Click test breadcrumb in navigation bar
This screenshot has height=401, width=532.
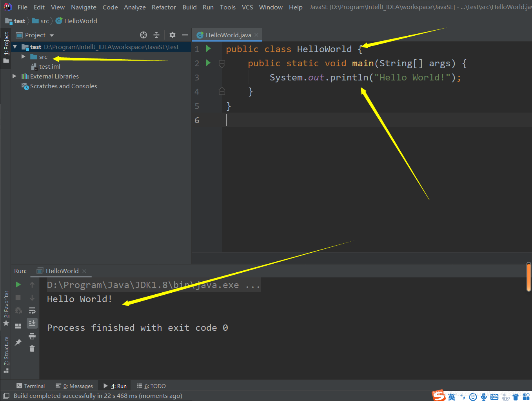coord(15,21)
